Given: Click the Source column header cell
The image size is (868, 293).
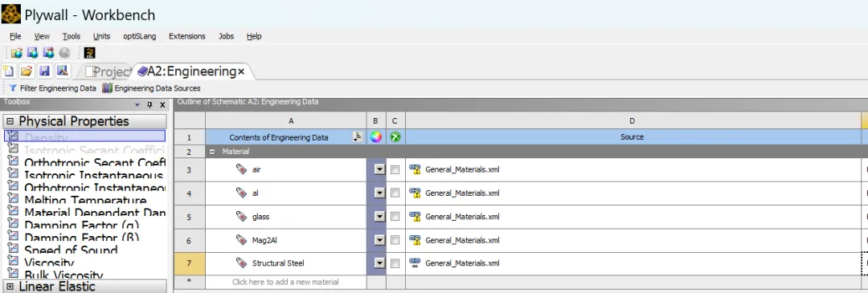Looking at the screenshot, I should pyautogui.click(x=633, y=137).
